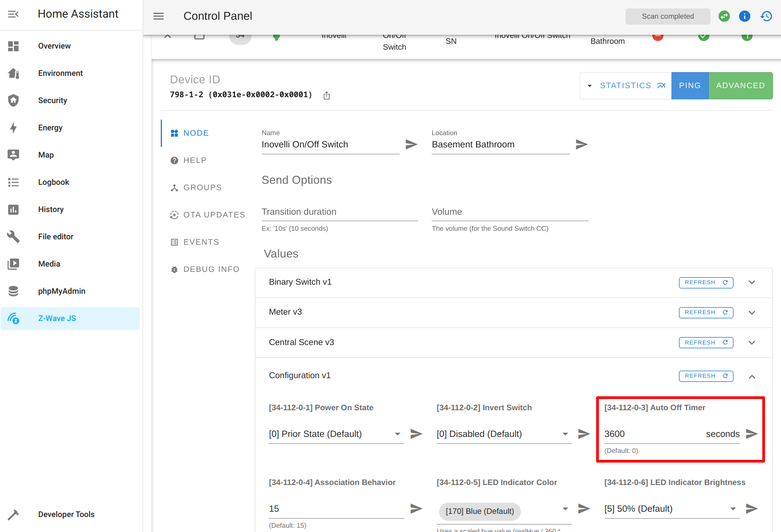781x532 pixels.
Task: Open the ADVANCED actions button
Action: pyautogui.click(x=740, y=85)
